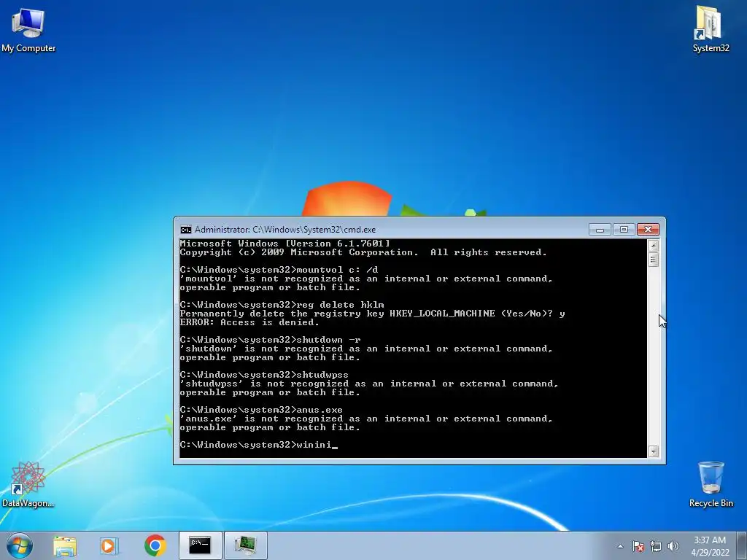The height and width of the screenshot is (560, 747).
Task: Open the Windows Start menu
Action: pyautogui.click(x=20, y=545)
